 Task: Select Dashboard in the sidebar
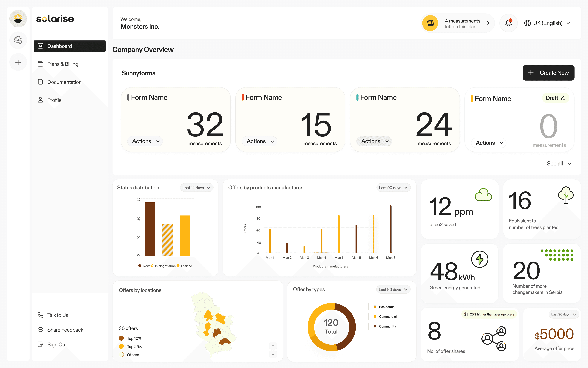coord(70,46)
